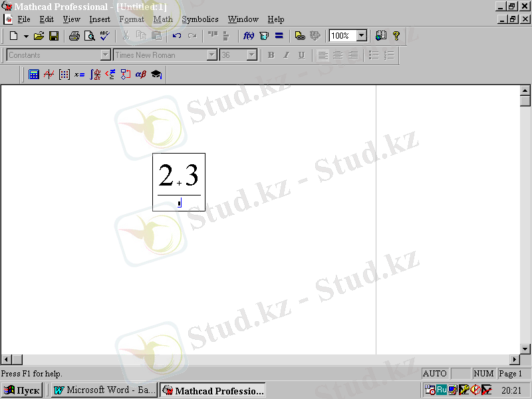The image size is (532, 399).
Task: Expand the 100% zoom dropdown
Action: (x=362, y=36)
